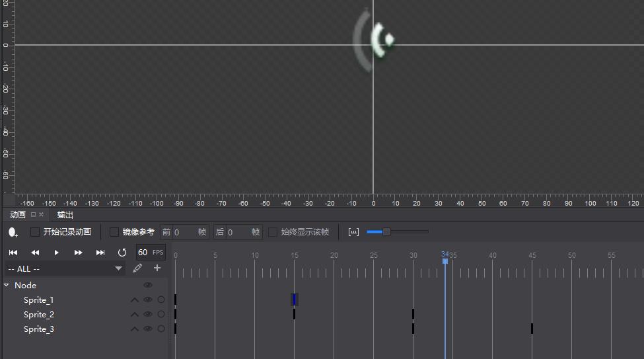The height and width of the screenshot is (359, 644).
Task: Hide Sprite_3 with its eye icon
Action: coord(148,329)
